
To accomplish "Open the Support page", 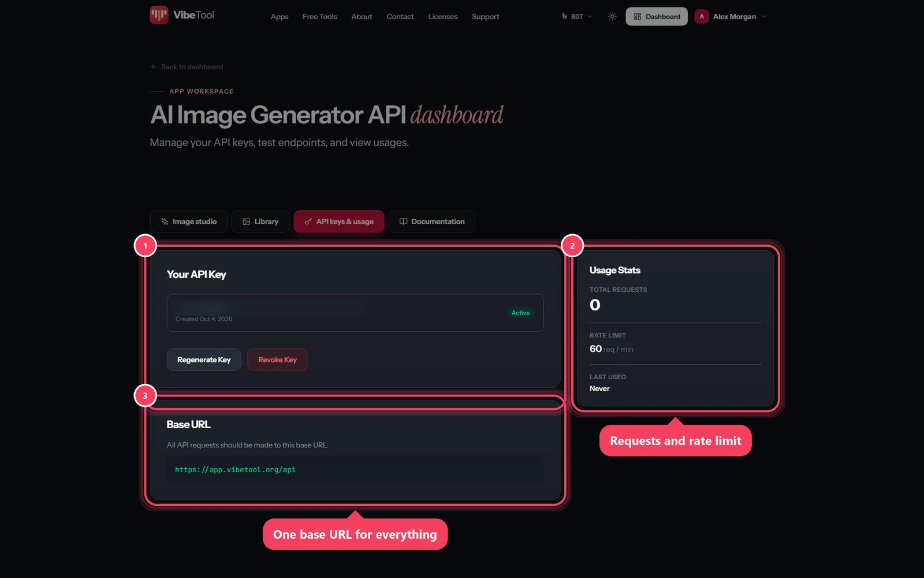I will point(485,17).
